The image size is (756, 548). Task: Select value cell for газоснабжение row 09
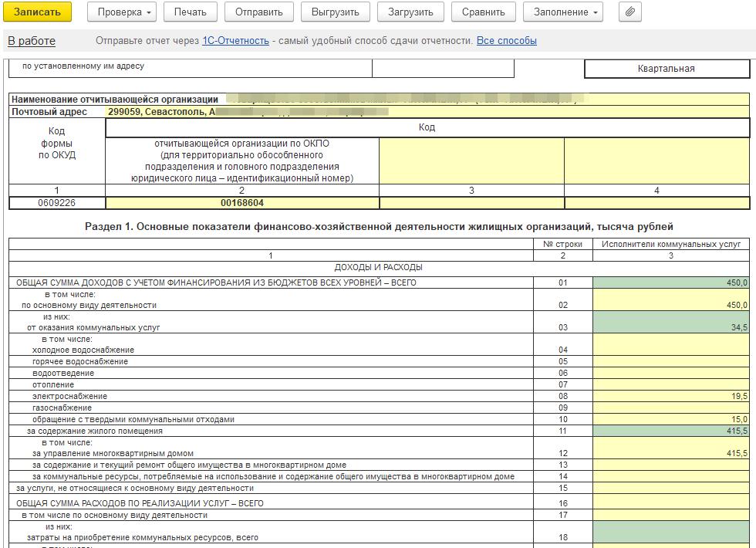click(x=670, y=408)
